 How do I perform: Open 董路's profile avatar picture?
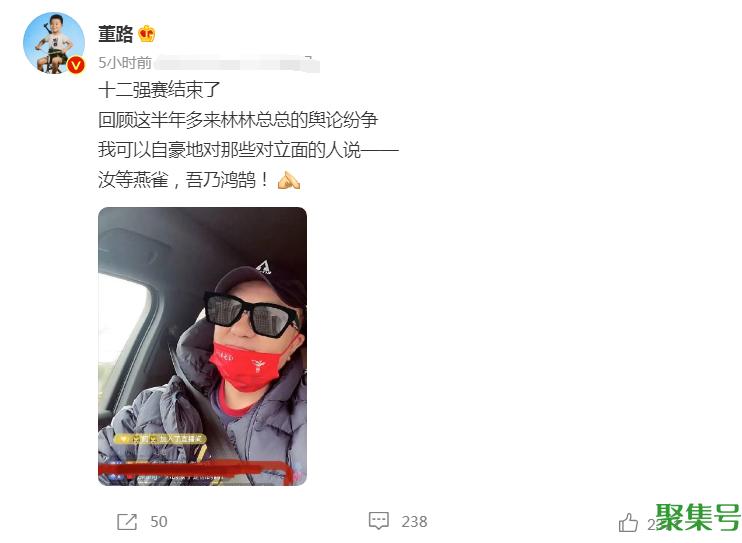(x=53, y=43)
